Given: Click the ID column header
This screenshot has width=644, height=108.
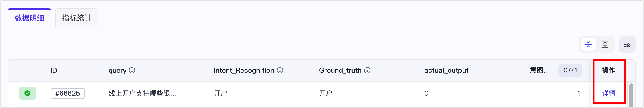Looking at the screenshot, I should (x=54, y=70).
